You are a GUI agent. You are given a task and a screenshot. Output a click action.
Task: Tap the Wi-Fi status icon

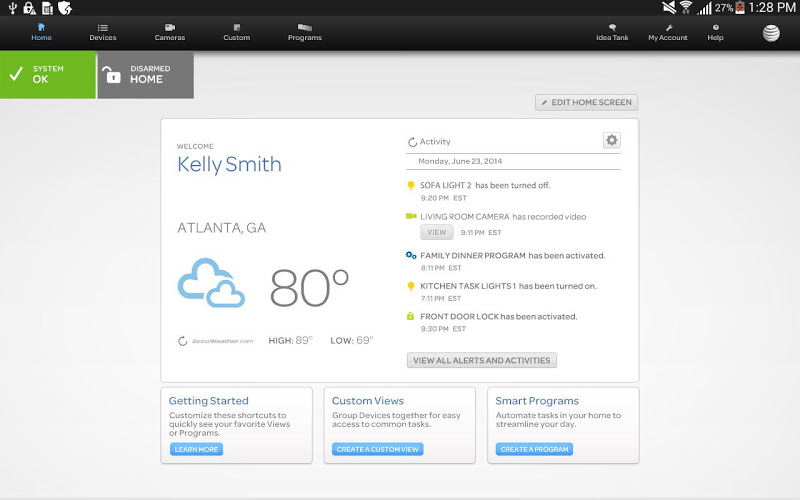(686, 7)
